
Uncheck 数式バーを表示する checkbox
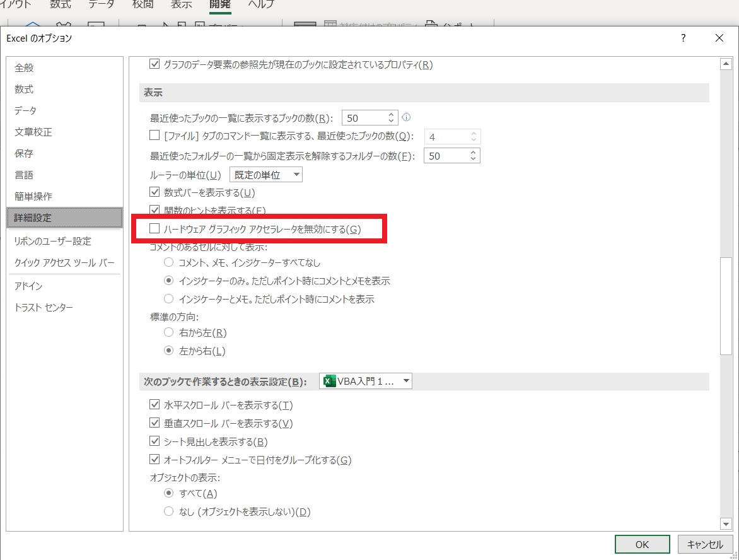pyautogui.click(x=154, y=192)
